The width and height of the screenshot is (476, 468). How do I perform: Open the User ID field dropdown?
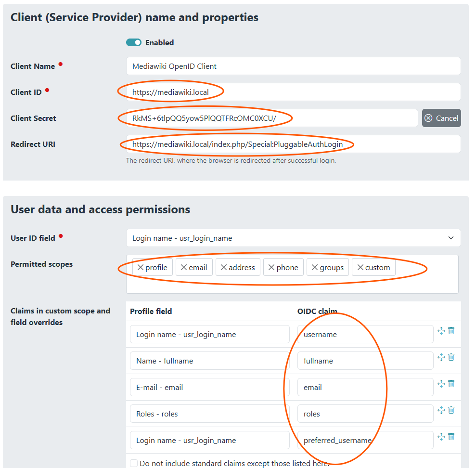coord(293,238)
